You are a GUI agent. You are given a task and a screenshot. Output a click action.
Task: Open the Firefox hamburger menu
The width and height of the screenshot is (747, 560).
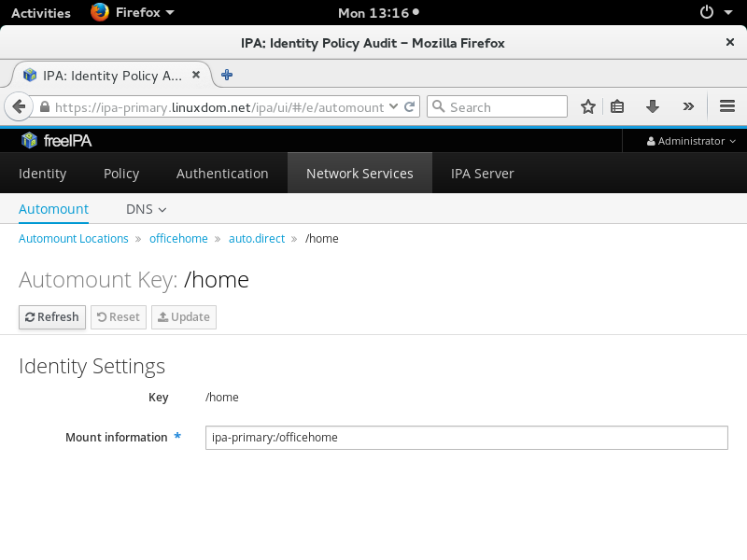[x=728, y=107]
